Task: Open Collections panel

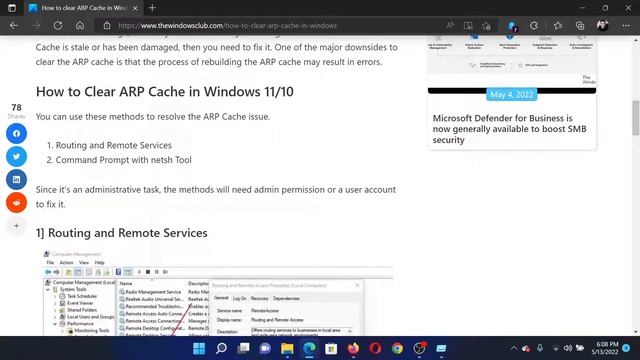Action: (580, 25)
